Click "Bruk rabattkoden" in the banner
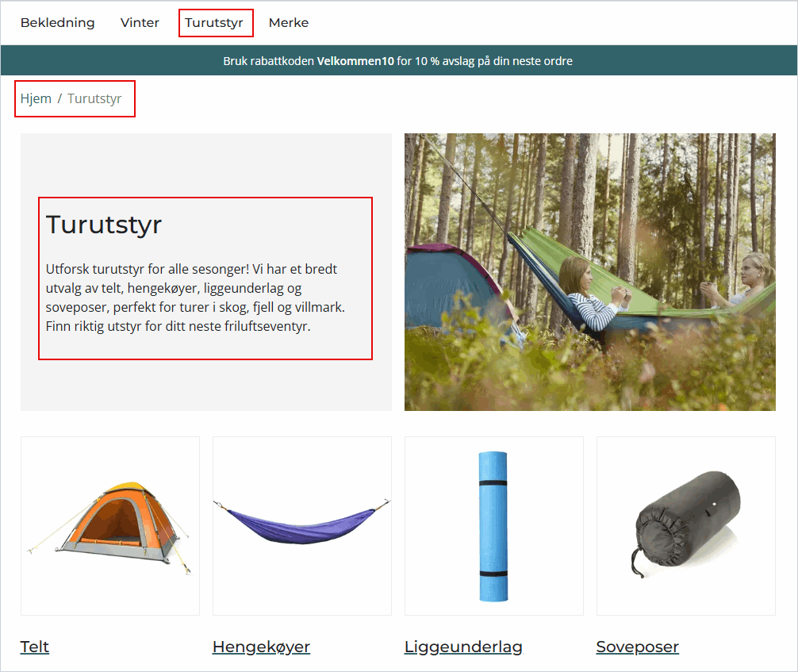The height and width of the screenshot is (672, 798). [269, 61]
